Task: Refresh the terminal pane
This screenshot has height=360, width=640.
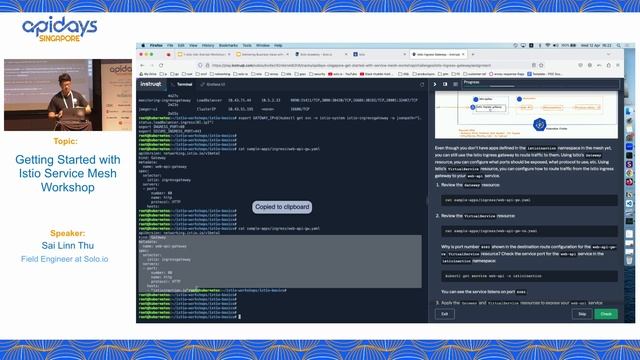Action: (422, 84)
